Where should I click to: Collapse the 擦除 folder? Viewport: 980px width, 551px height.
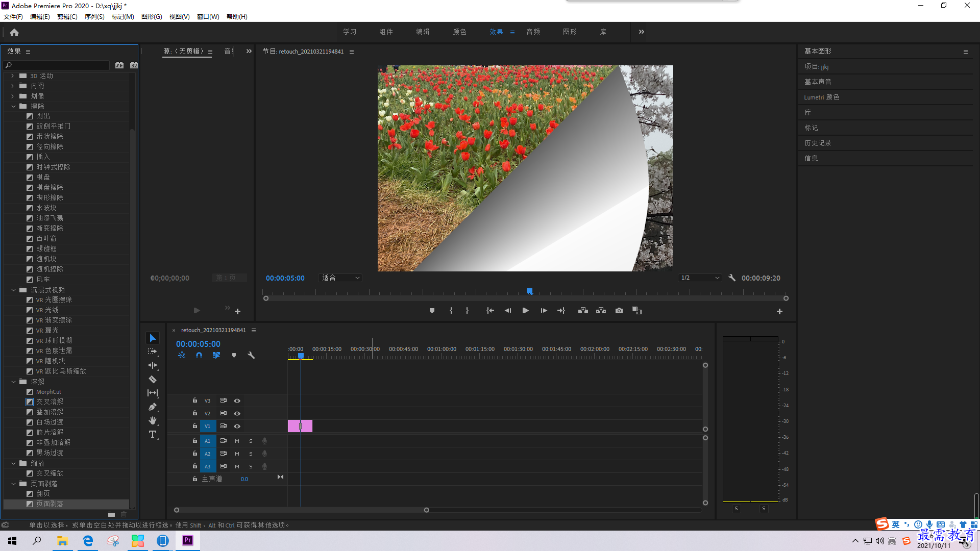13,106
